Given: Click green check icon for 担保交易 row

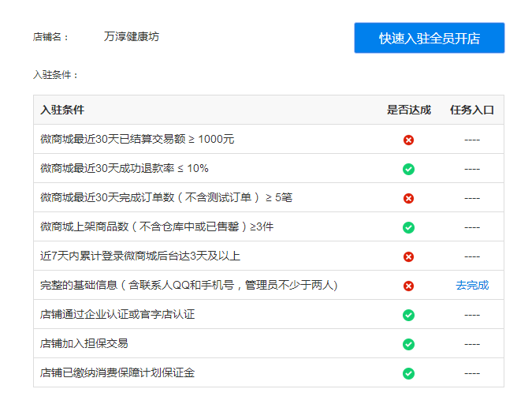Looking at the screenshot, I should click(x=408, y=344).
